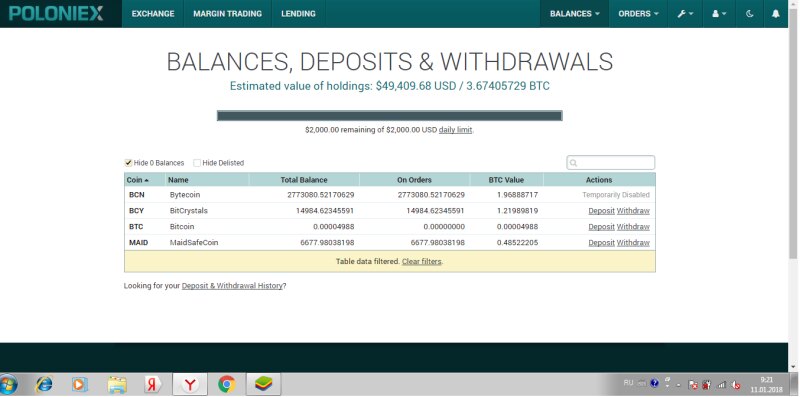Open the Margin Trading section
800x397 pixels.
click(x=228, y=14)
